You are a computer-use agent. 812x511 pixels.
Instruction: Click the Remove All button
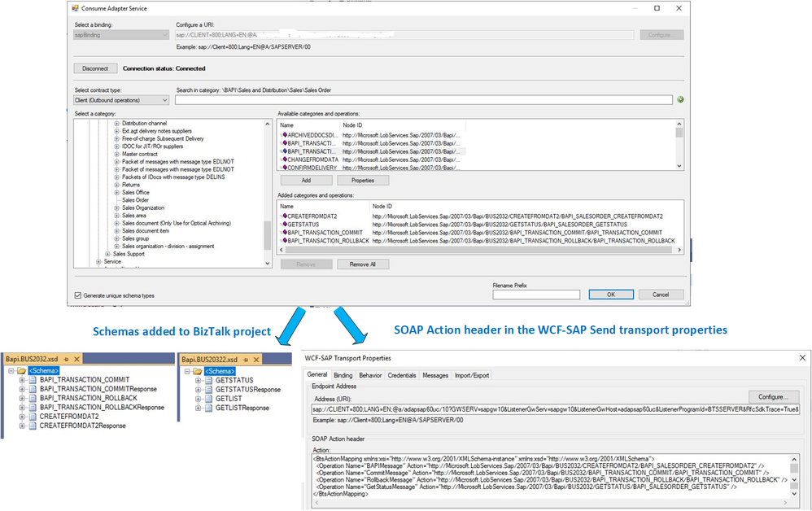point(363,264)
